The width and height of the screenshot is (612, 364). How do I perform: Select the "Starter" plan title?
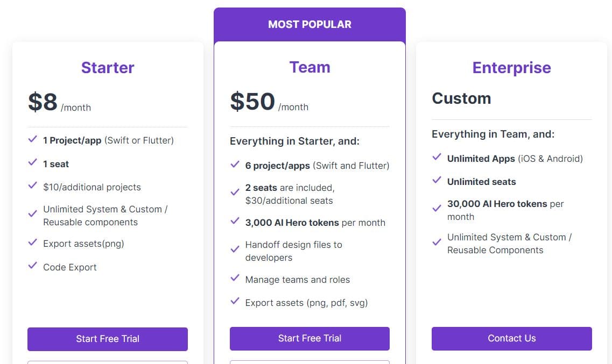point(107,68)
